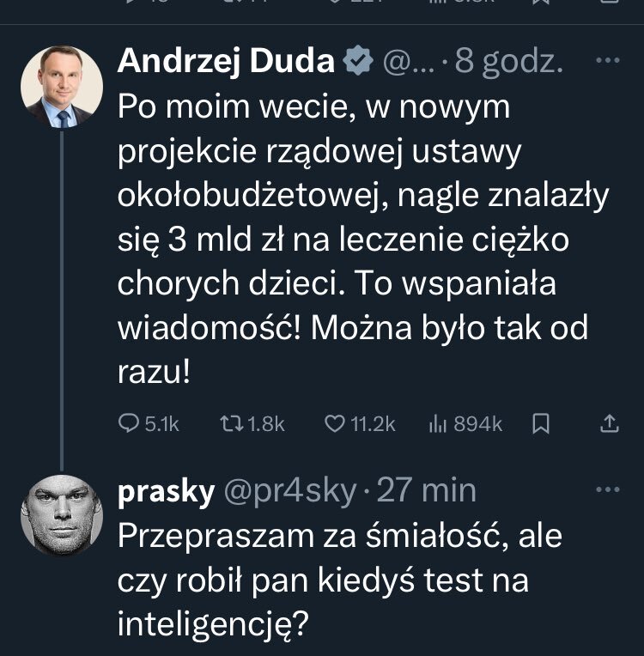Share Andrzej Duda's tweet

608,423
